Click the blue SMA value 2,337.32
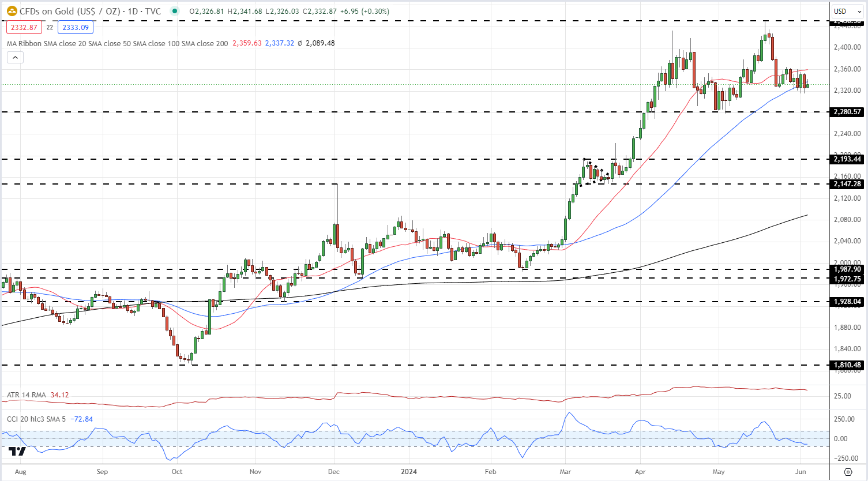Screen dimensions: 868x481 tap(280, 43)
